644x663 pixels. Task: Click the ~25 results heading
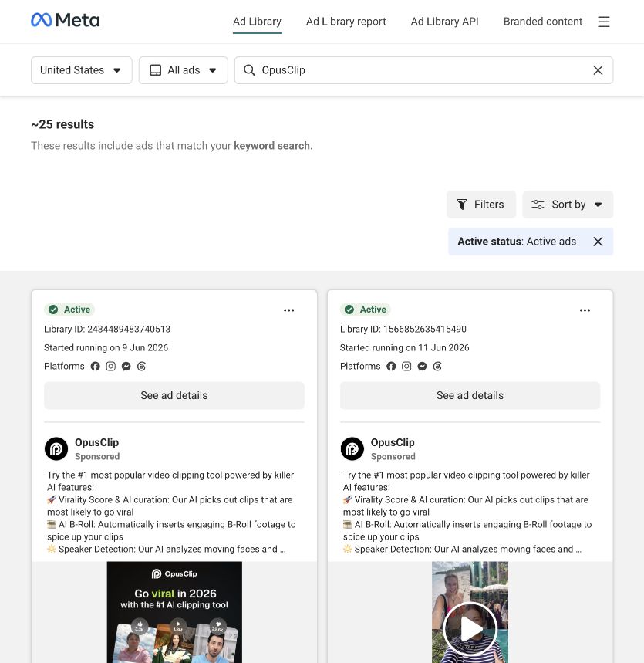[x=62, y=124]
